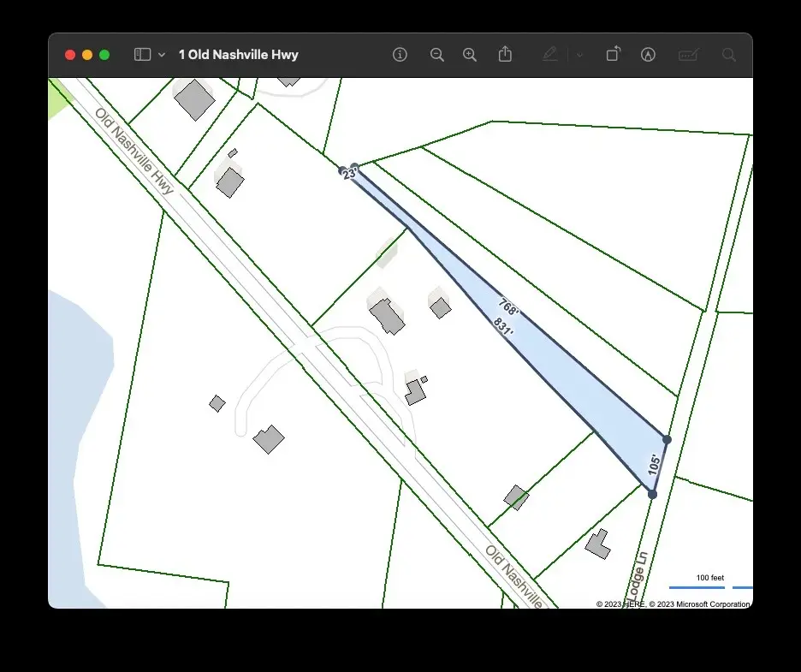
Task: Click the 105' parcel edge label
Action: pos(655,465)
